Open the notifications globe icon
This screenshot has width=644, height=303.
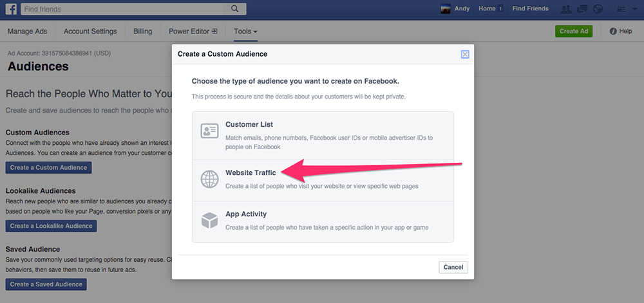(x=598, y=9)
